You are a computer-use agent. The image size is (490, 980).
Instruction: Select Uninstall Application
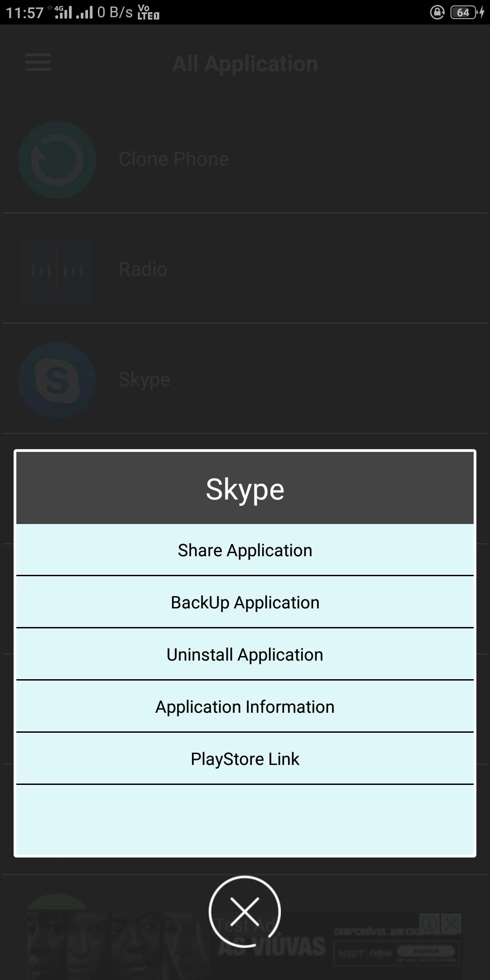coord(245,655)
